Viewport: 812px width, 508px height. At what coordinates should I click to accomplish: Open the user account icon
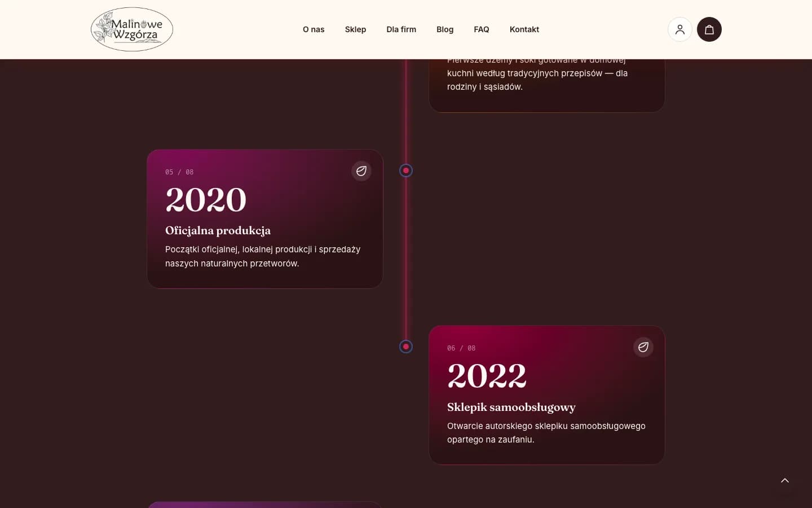point(680,29)
